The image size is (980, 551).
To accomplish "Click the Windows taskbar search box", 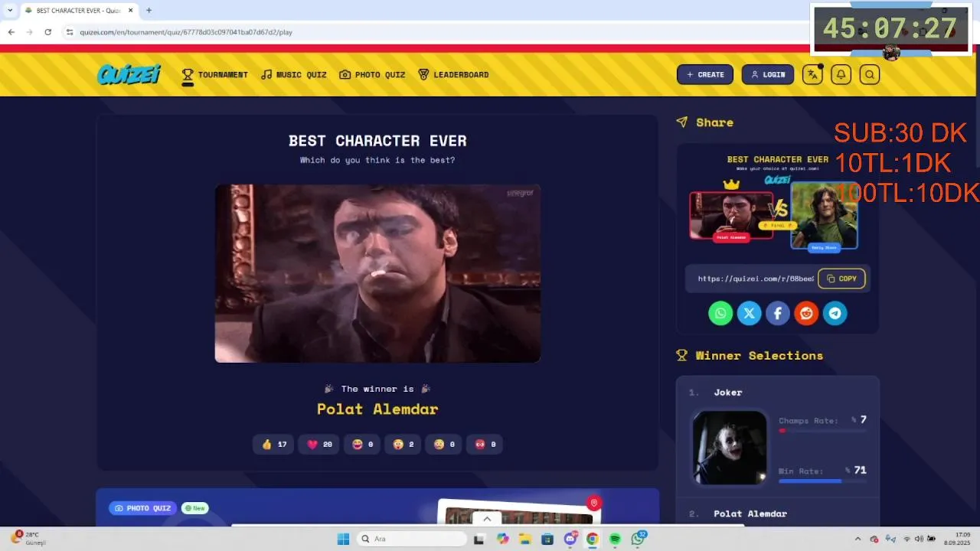I will [x=412, y=539].
